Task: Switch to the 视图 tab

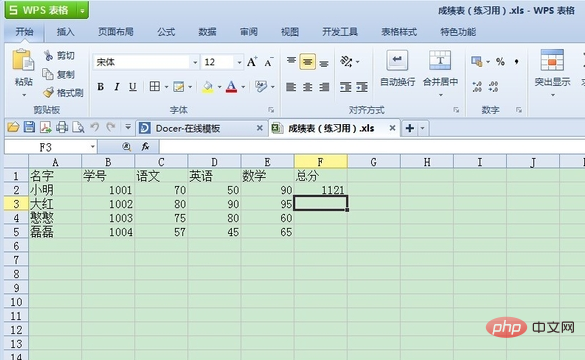Action: (x=290, y=32)
